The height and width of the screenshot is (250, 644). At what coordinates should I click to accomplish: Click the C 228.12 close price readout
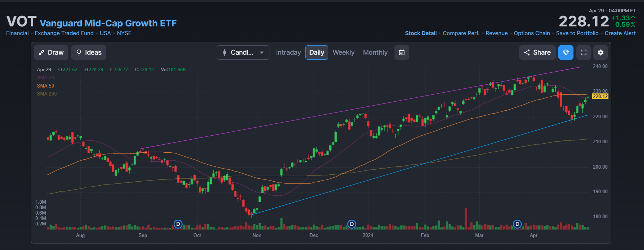point(144,69)
